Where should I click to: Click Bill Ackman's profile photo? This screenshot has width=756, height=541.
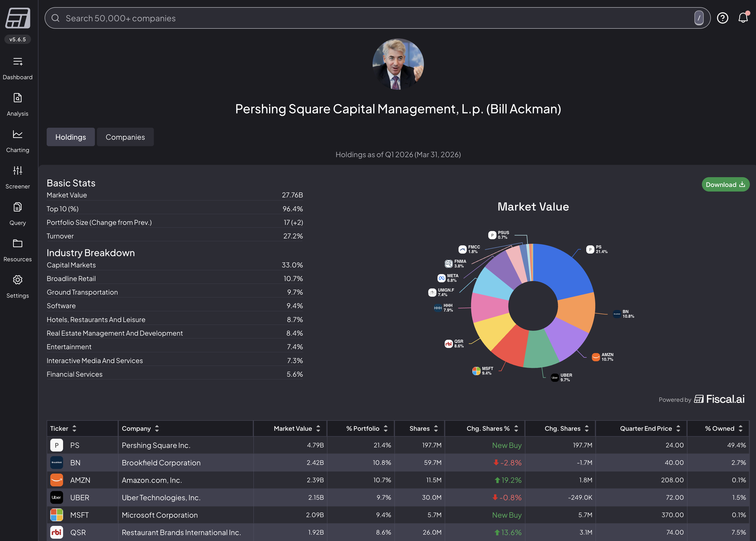[398, 64]
